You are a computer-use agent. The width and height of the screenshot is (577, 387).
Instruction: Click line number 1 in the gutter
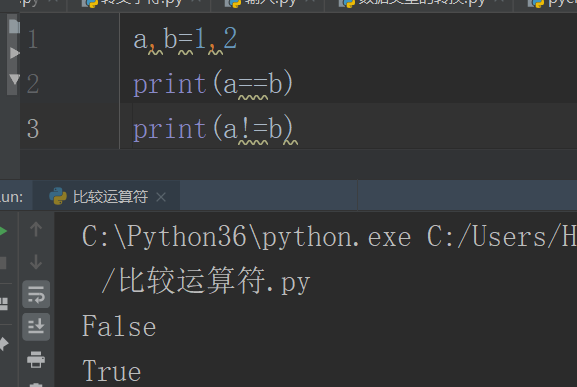coord(32,39)
